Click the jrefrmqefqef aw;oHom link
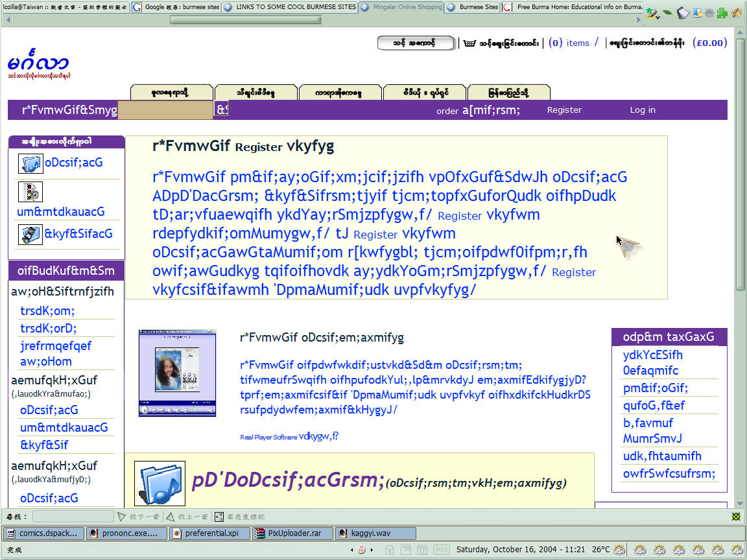747x560 pixels. click(56, 353)
